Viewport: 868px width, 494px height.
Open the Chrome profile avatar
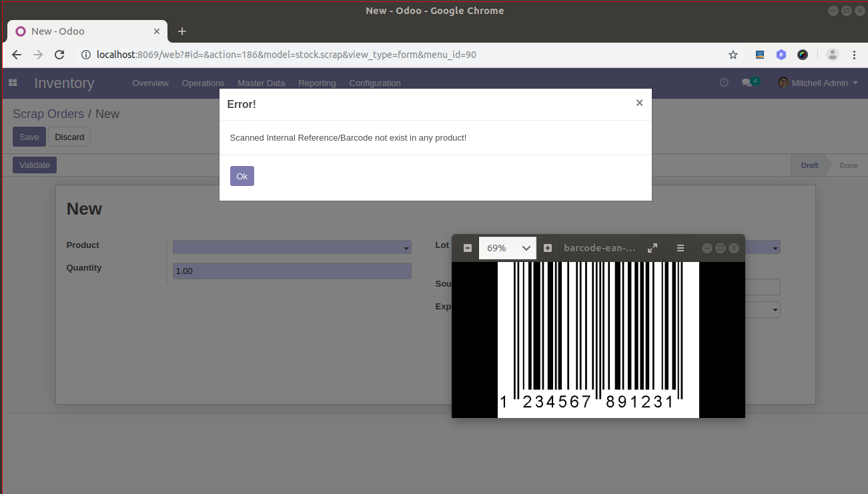pos(833,55)
